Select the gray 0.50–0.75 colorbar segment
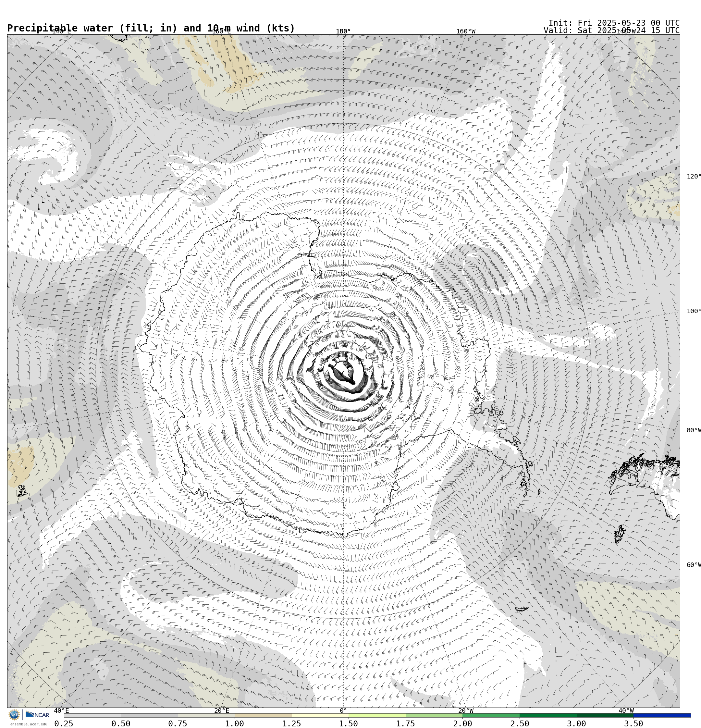 [149, 715]
